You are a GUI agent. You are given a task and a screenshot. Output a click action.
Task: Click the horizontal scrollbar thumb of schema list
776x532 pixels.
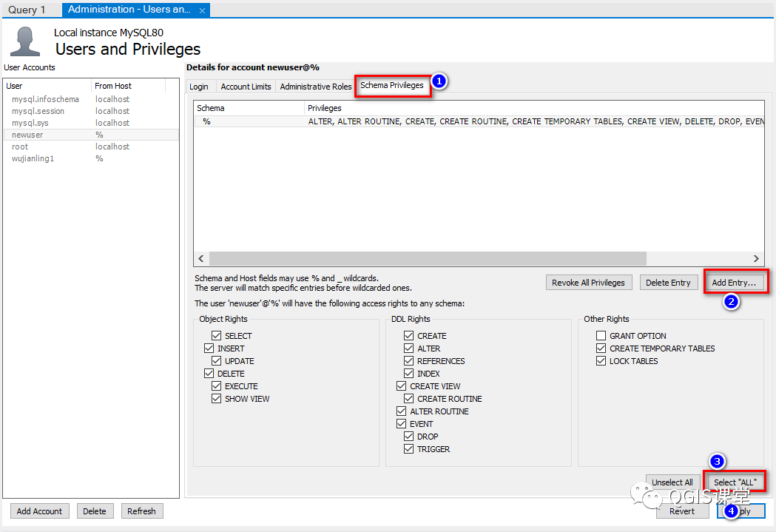click(428, 258)
